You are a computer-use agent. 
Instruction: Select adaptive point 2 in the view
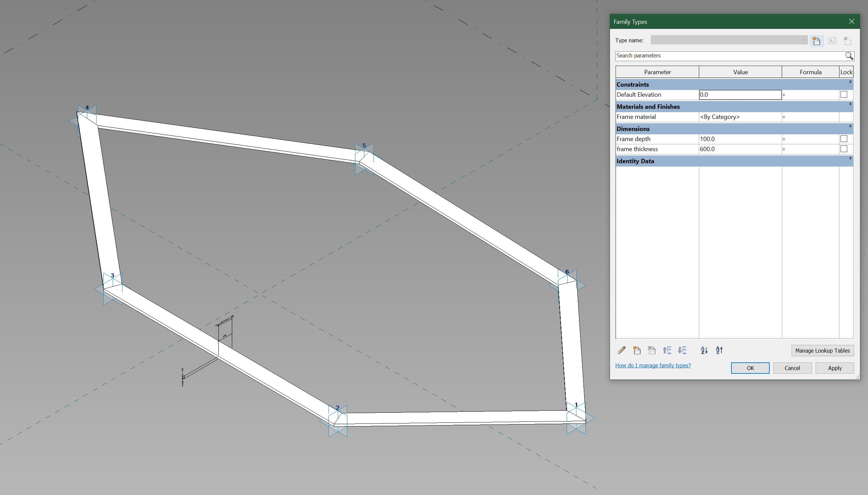pos(338,421)
